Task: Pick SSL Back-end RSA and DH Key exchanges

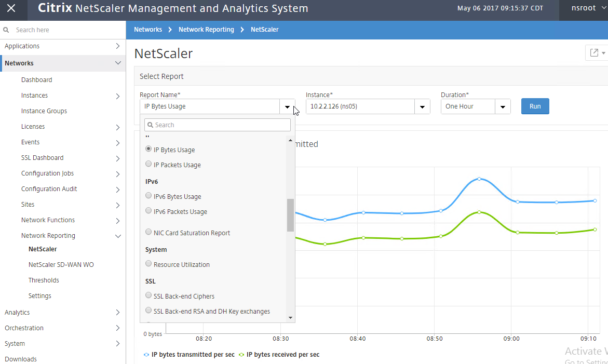Action: [x=148, y=311]
